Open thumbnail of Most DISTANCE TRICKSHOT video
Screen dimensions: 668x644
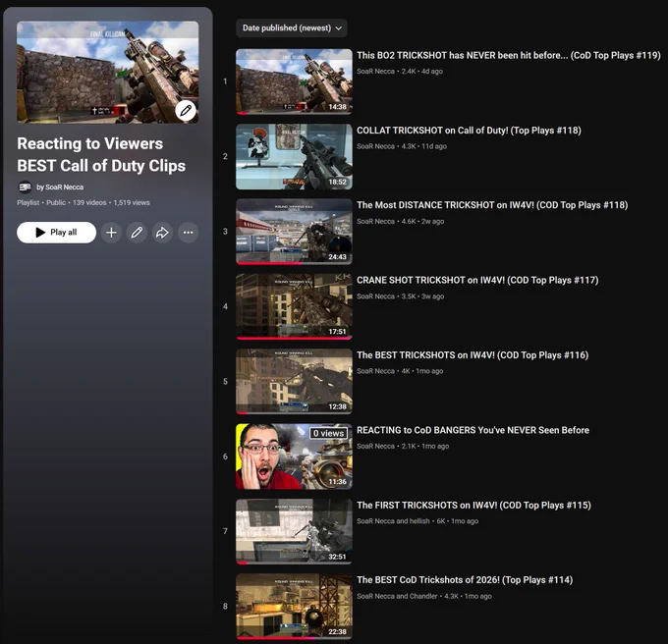[294, 232]
